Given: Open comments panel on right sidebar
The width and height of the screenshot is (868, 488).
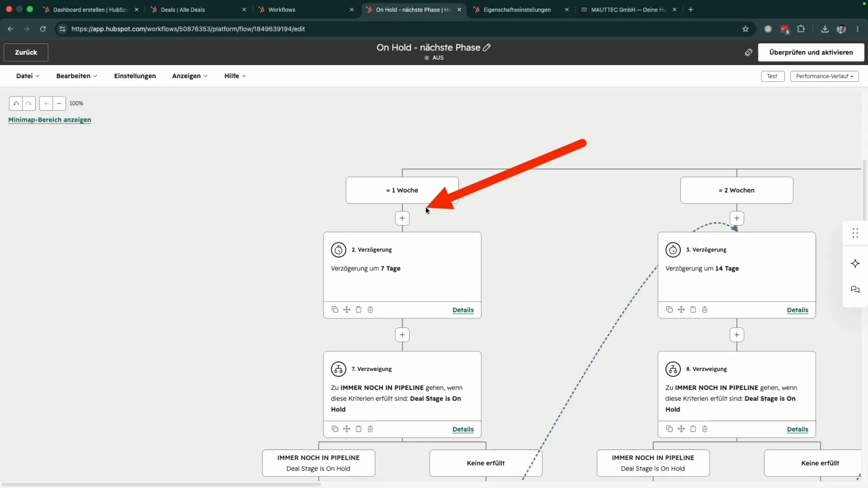Looking at the screenshot, I should pos(856,290).
